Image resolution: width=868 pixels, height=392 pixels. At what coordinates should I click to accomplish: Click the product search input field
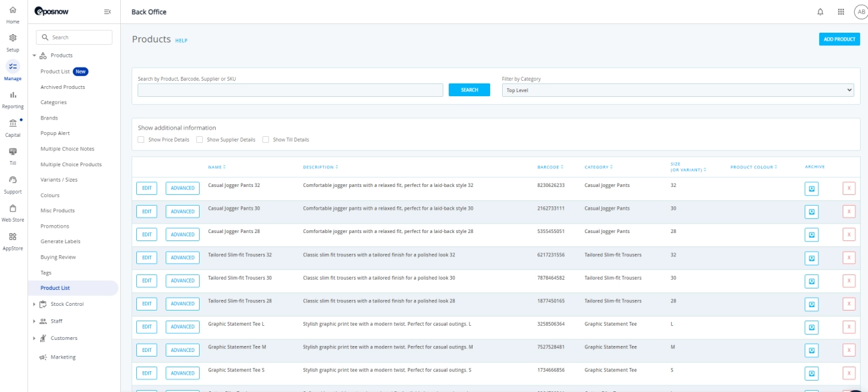point(290,90)
